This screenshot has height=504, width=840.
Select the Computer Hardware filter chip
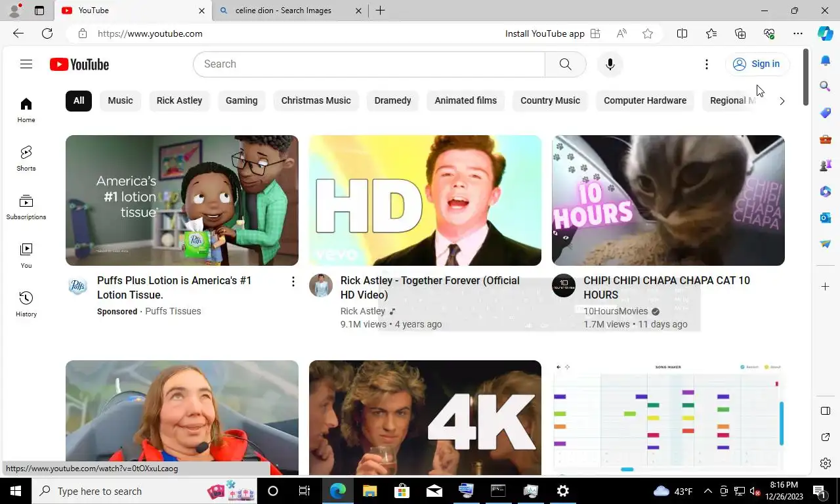pyautogui.click(x=645, y=100)
